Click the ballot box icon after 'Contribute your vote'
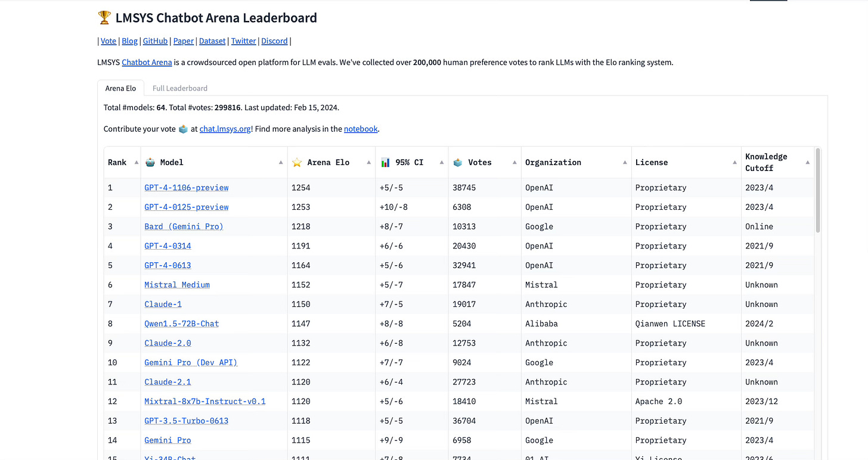 pyautogui.click(x=183, y=129)
